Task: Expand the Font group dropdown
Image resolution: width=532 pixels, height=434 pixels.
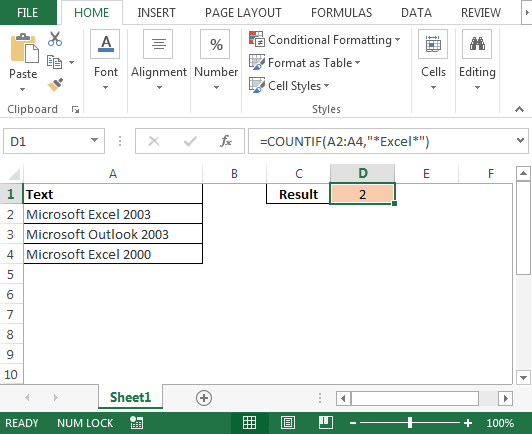Action: pos(106,88)
